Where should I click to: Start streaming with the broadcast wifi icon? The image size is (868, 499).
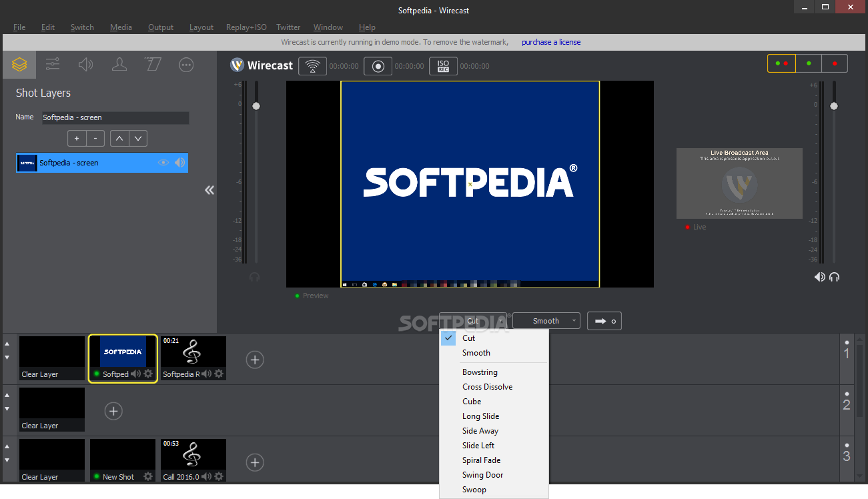tap(312, 66)
